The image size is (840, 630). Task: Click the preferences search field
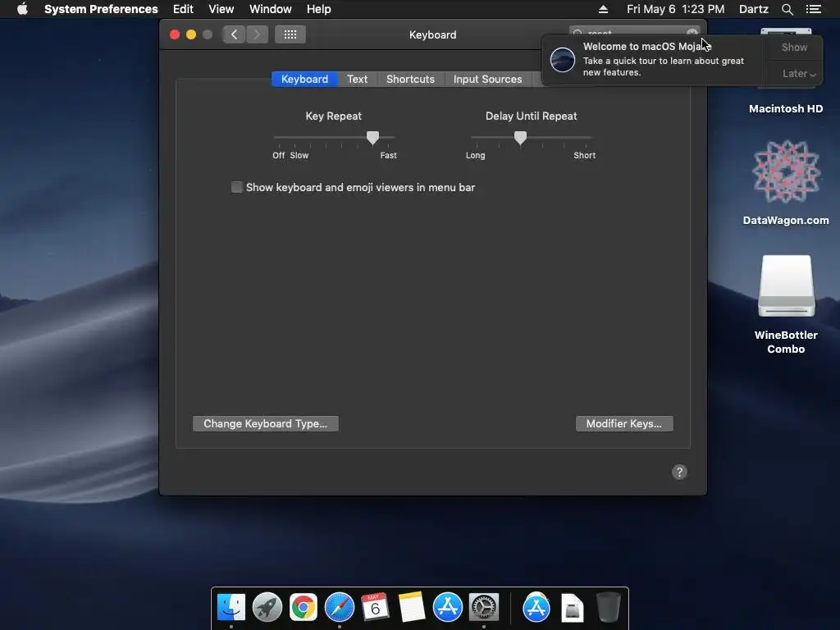[632, 33]
